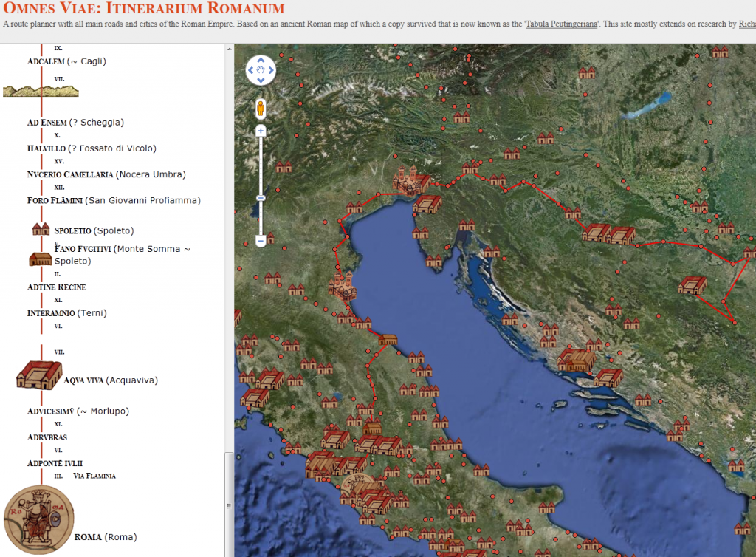Select ADCALEM (~ Cagli) stop
This screenshot has width=756, height=557.
[x=66, y=61]
